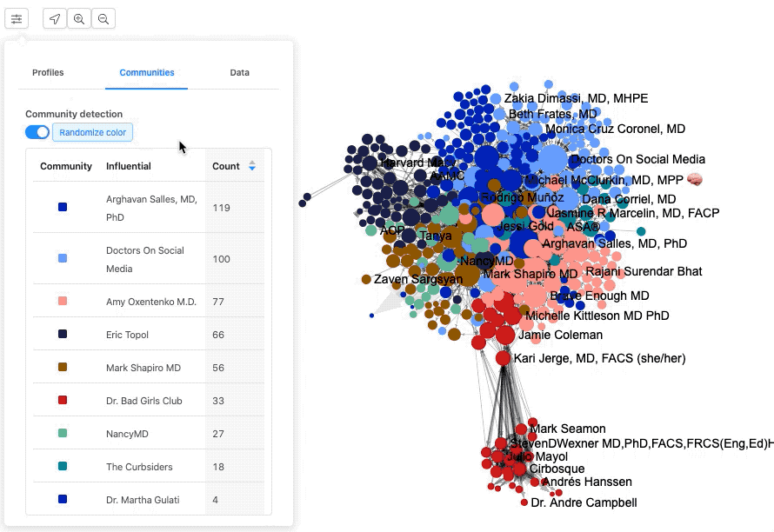Click the dark blue swatch beside Arghavan Salles

[63, 207]
